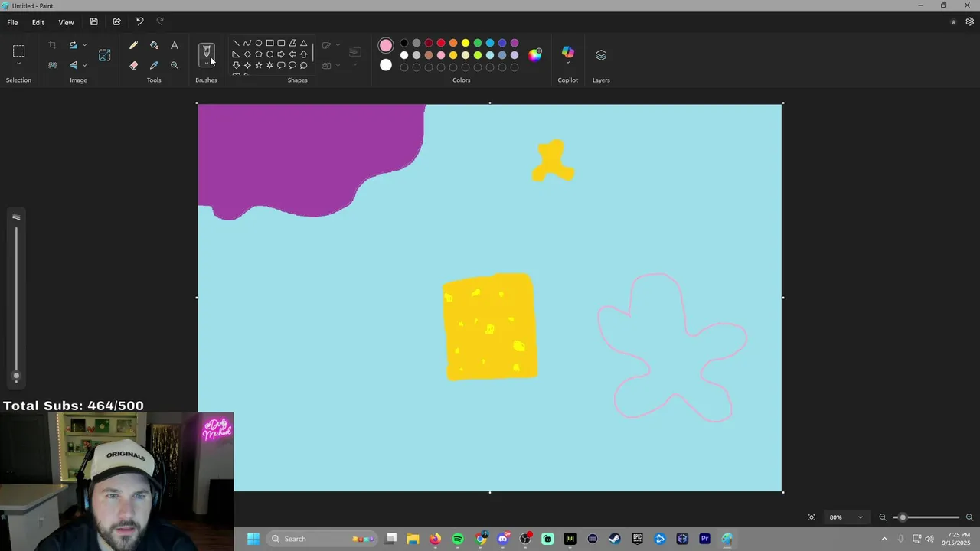Open Spotify from the taskbar
Image resolution: width=980 pixels, height=551 pixels.
point(458,539)
